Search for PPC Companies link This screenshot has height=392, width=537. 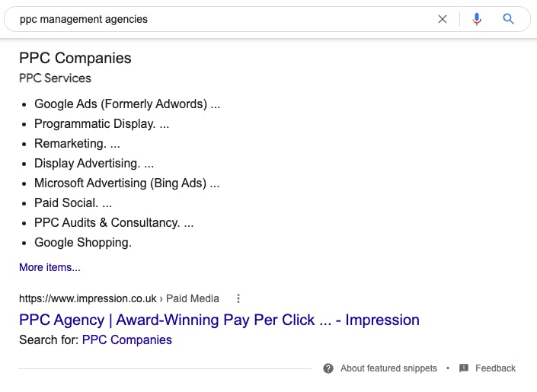127,340
